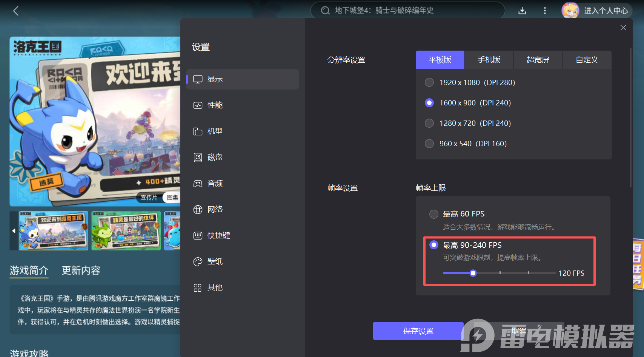644x357 pixels.
Task: Click the 游戏攻略 heading
Action: (x=29, y=354)
